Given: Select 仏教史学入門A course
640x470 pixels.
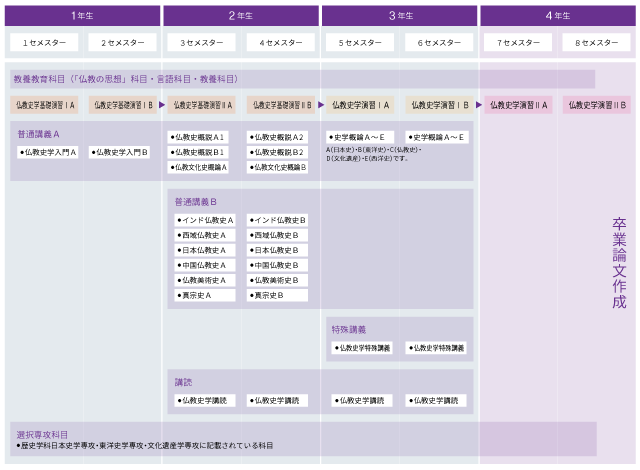Looking at the screenshot, I should click(47, 152).
